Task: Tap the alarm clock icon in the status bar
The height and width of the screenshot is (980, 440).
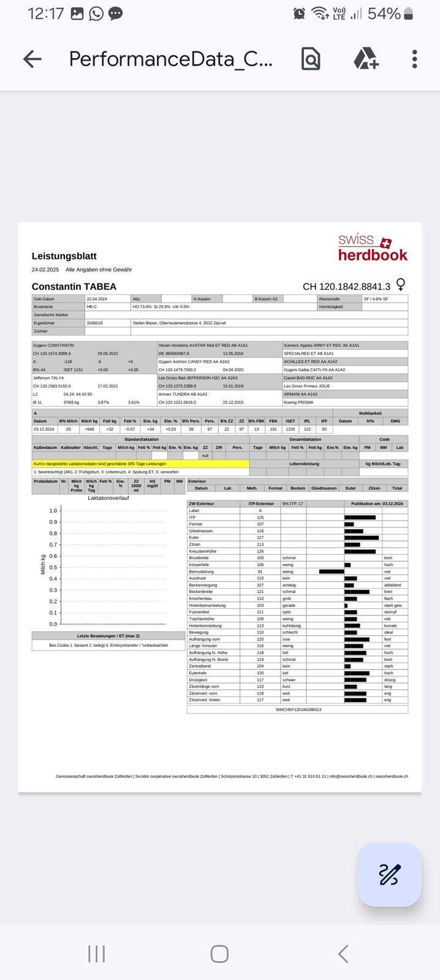Action: (299, 13)
